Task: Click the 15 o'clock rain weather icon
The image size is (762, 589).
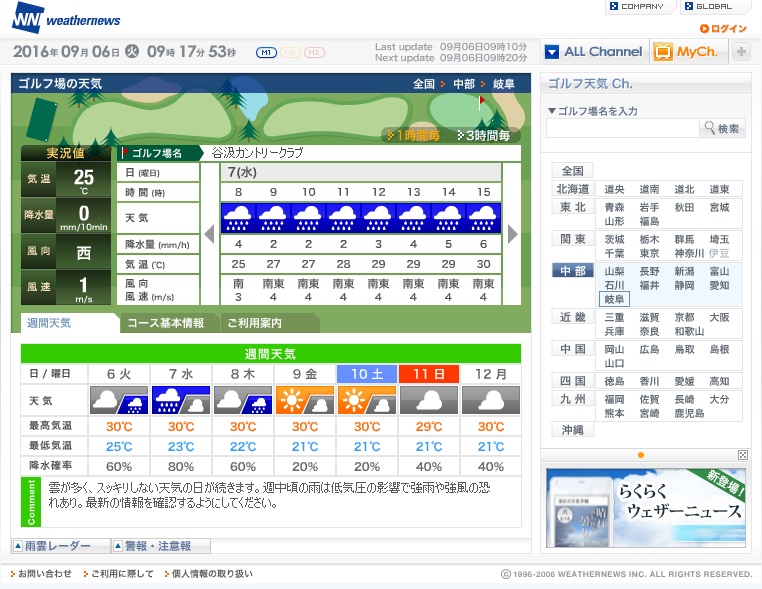Action: [484, 218]
